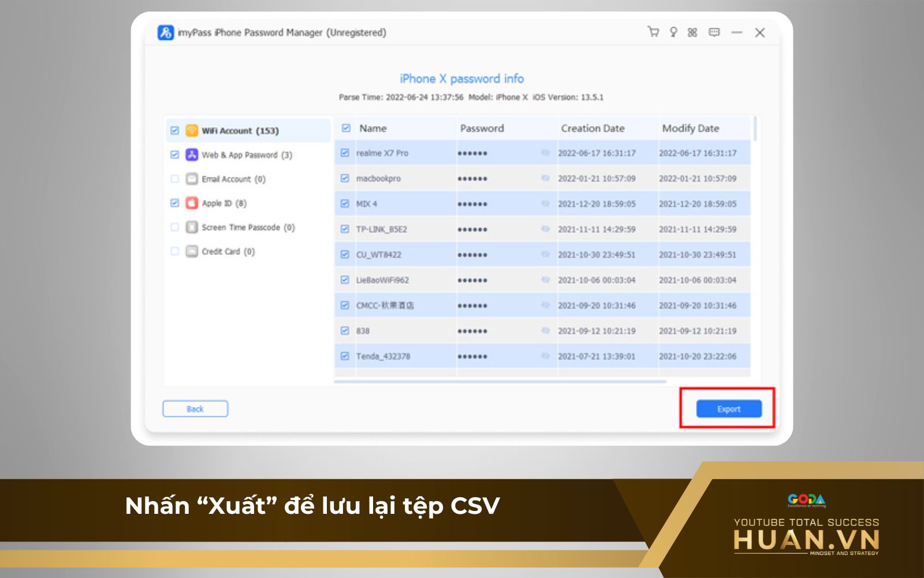The width and height of the screenshot is (924, 578).
Task: Uncheck the MIX 4 row checkbox
Action: tap(345, 204)
